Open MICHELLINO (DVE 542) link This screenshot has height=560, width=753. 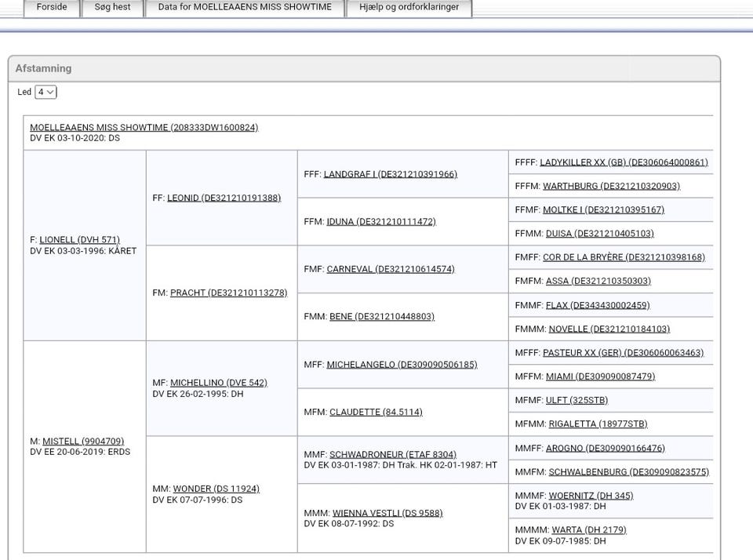pos(219,382)
